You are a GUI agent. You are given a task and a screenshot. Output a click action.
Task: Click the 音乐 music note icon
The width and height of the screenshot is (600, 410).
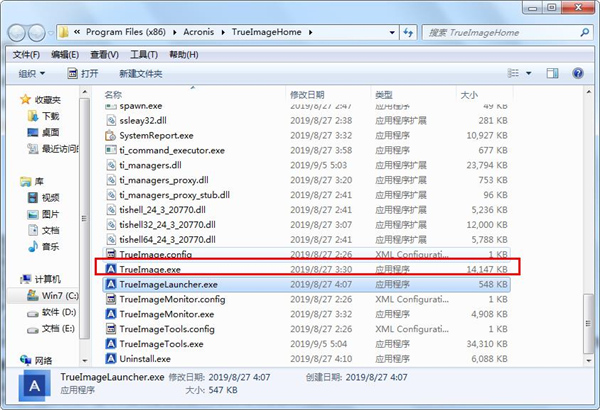coord(33,247)
